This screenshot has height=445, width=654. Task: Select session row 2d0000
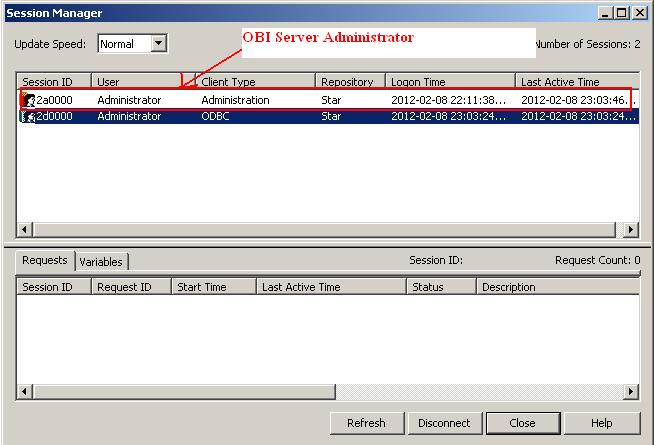[328, 116]
